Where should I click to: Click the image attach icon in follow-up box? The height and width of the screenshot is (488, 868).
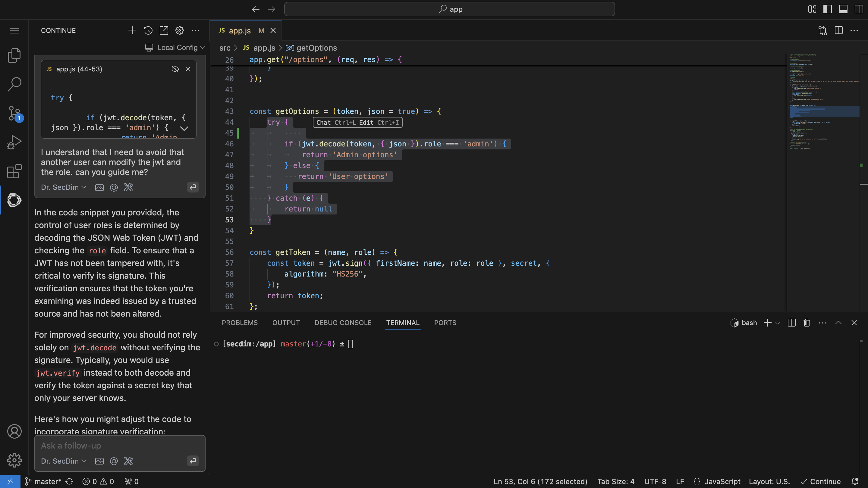point(99,461)
